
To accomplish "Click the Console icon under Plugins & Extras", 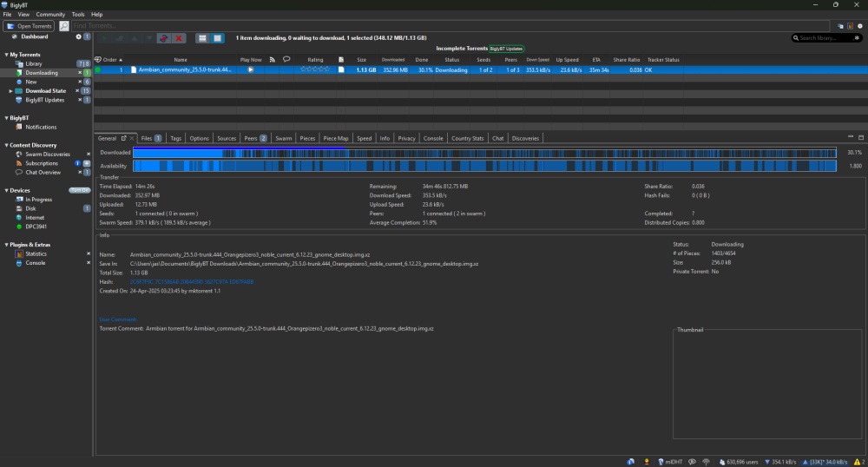I will [19, 262].
